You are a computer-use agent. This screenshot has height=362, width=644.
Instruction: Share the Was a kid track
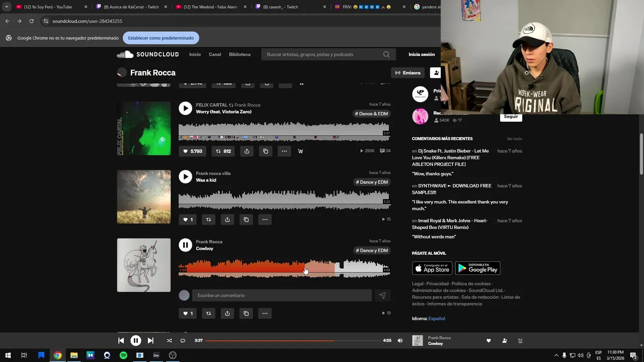pos(227,219)
